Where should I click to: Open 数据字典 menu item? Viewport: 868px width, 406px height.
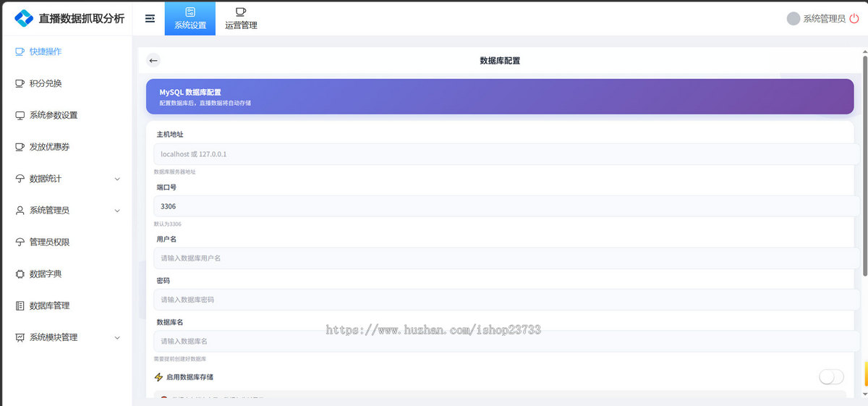67,274
